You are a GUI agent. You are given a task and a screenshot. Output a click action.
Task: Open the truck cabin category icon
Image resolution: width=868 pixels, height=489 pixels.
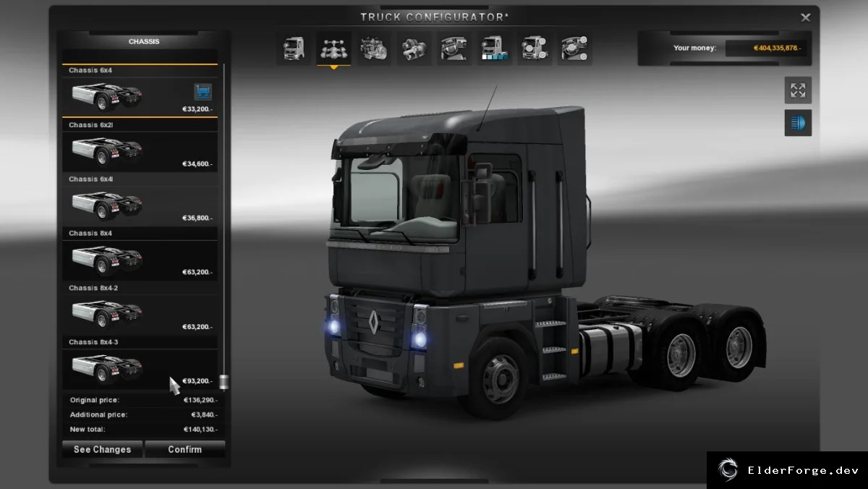tap(294, 49)
